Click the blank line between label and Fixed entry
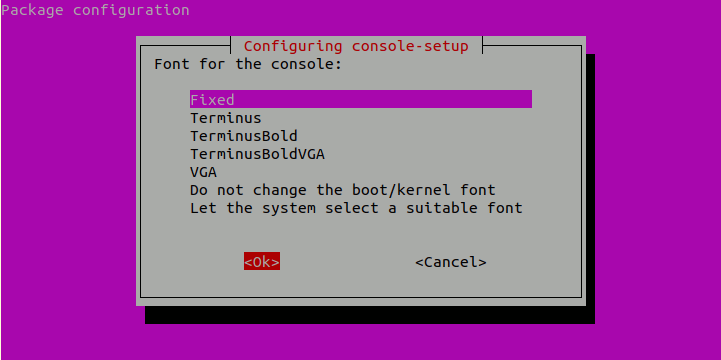The height and width of the screenshot is (360, 721). (360, 82)
